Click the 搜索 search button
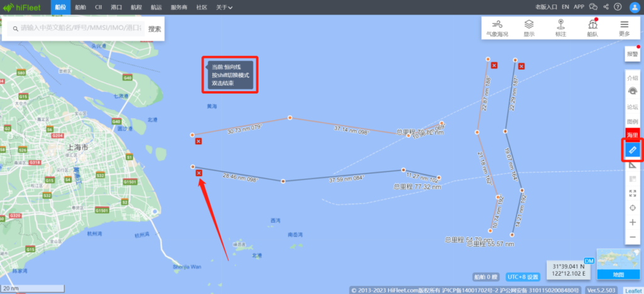This screenshot has height=294, width=644. point(155,29)
